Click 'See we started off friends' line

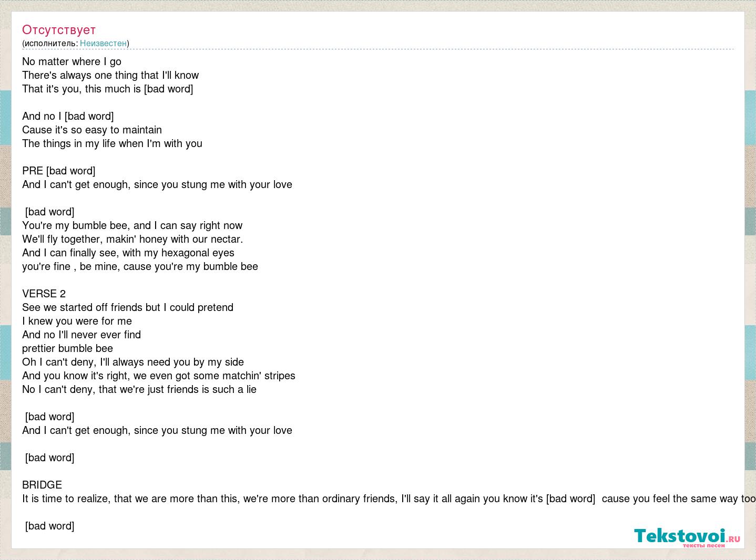coord(128,307)
